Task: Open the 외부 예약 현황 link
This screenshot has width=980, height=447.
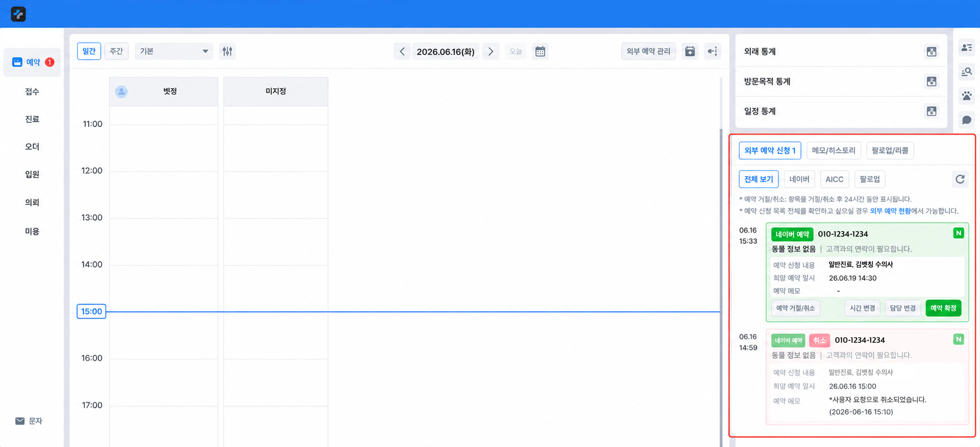Action: click(890, 211)
